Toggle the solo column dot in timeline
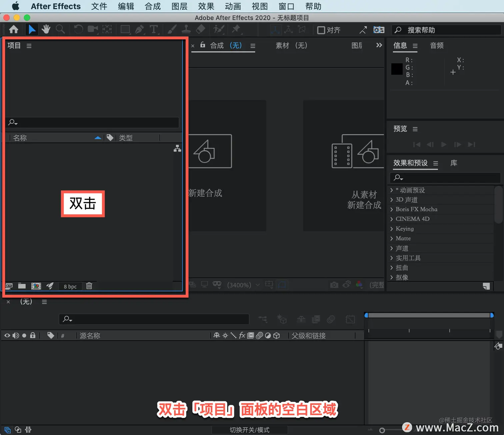This screenshot has width=504, height=435. coord(24,336)
